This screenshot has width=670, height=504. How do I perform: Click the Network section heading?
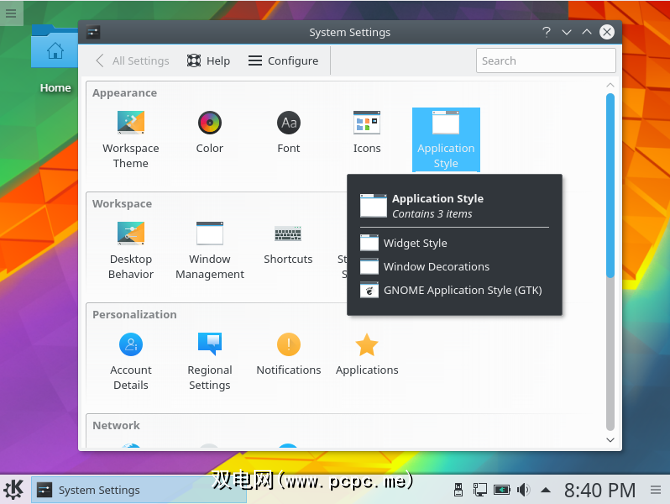pos(116,425)
